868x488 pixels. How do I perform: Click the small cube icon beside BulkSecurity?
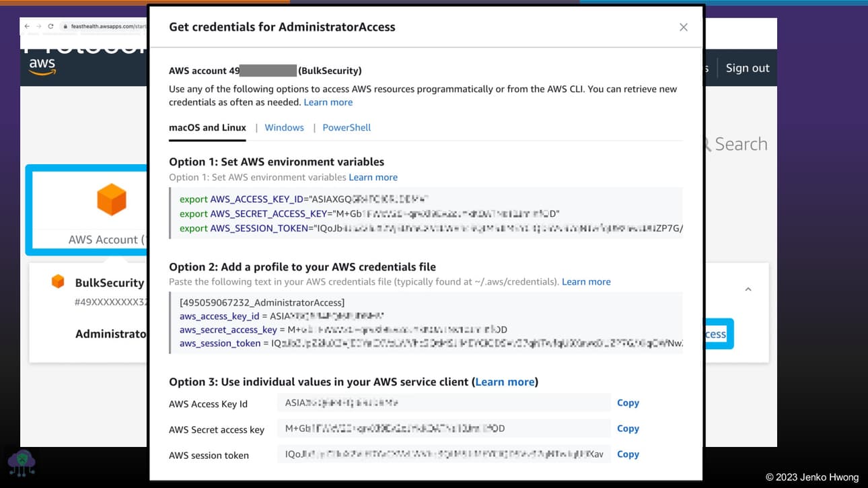point(59,281)
